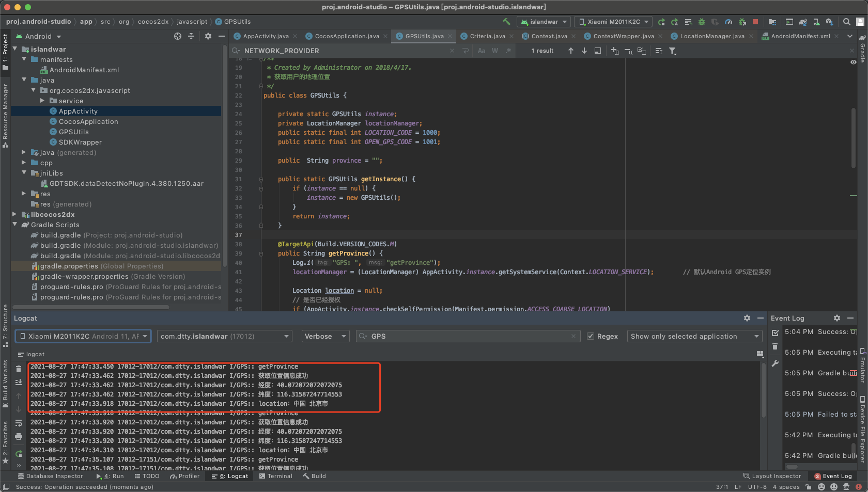This screenshot has width=868, height=492.
Task: Click the GPS logcat filter field
Action: point(468,336)
